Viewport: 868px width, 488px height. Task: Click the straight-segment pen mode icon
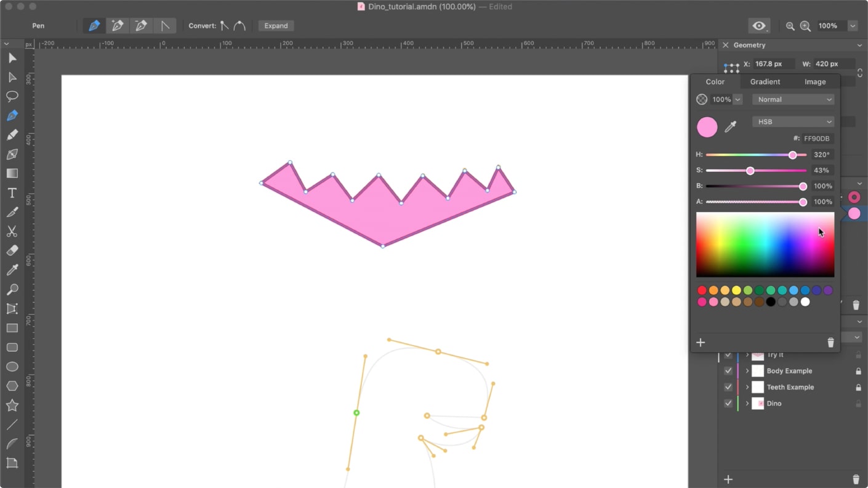(165, 26)
